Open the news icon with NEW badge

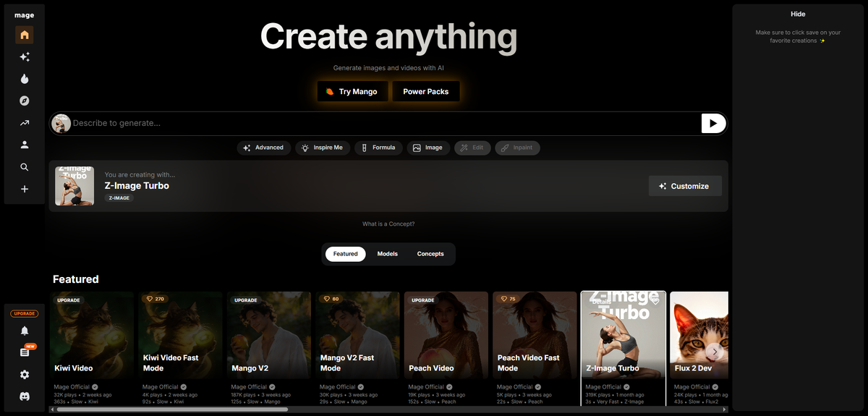click(25, 352)
